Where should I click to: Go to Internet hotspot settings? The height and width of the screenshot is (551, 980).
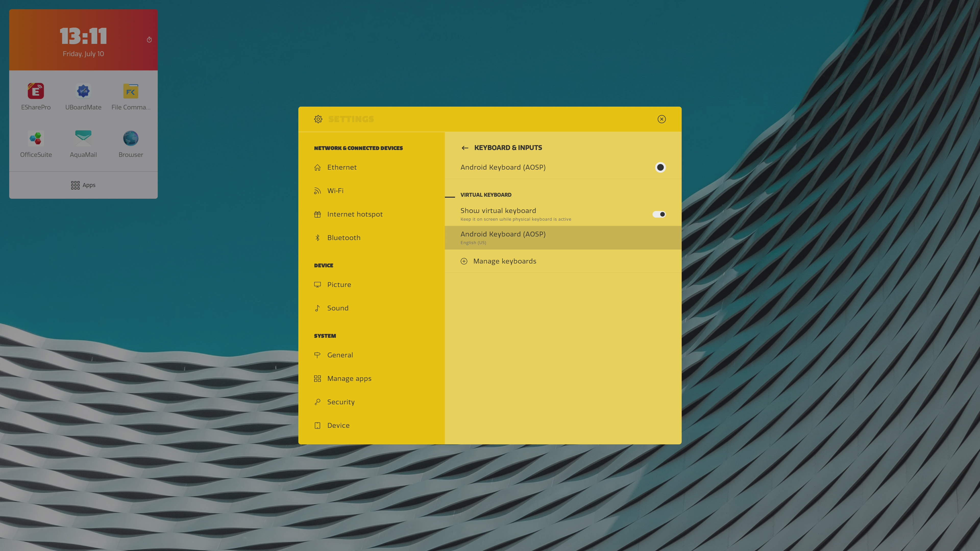click(x=354, y=214)
